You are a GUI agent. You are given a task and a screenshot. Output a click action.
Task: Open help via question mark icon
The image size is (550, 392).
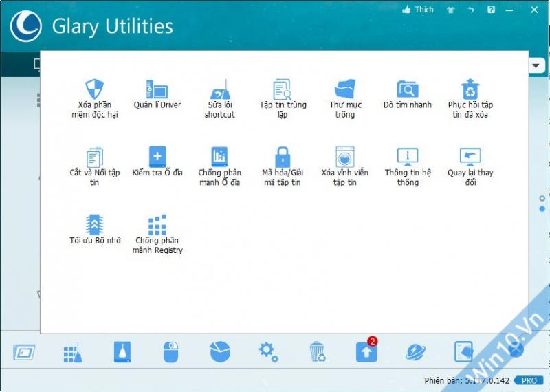[491, 10]
